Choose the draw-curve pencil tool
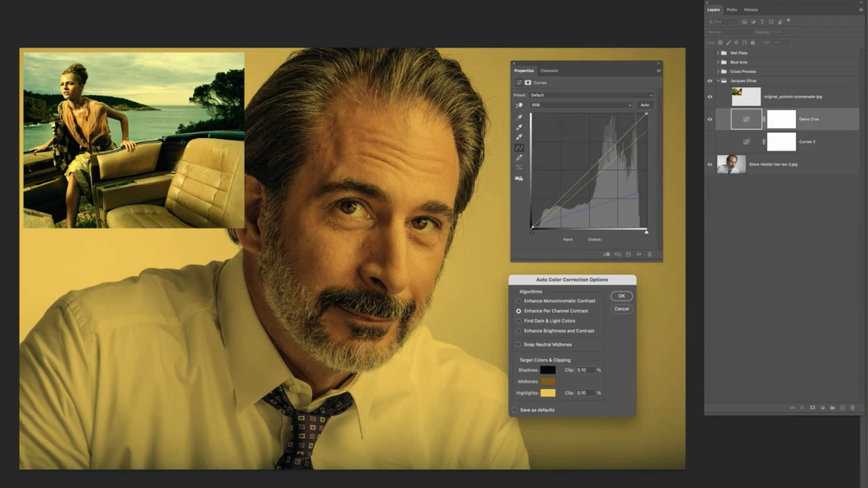868x488 pixels. point(519,158)
